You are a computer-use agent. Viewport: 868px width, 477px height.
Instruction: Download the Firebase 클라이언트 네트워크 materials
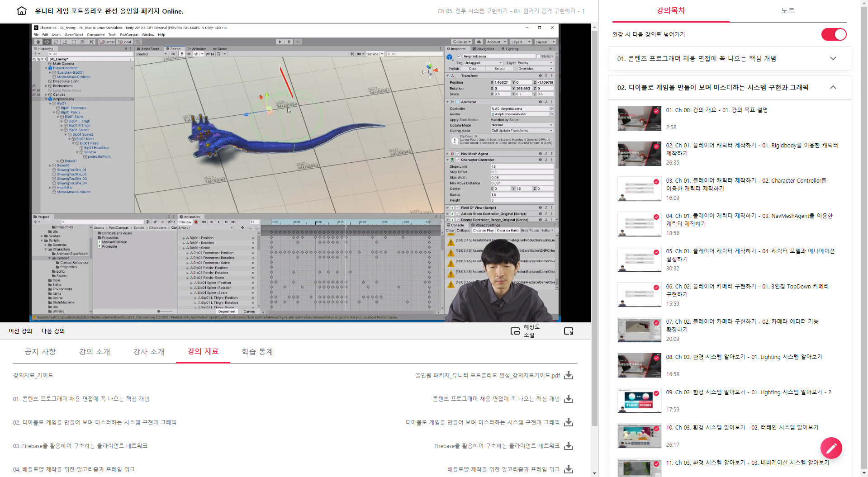tap(569, 446)
